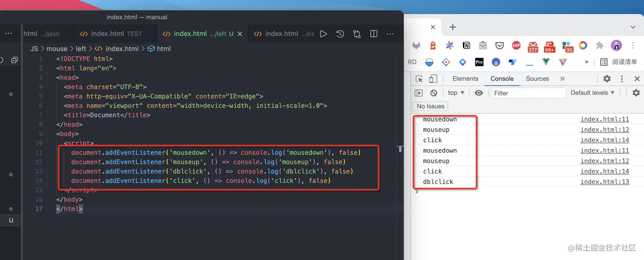
Task: Split the editor with the split icon
Action: [x=374, y=34]
